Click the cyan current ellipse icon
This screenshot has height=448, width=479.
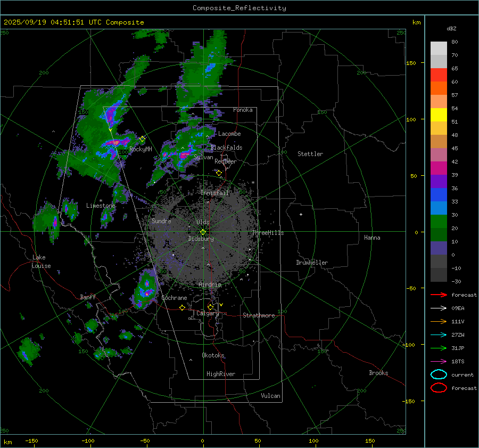pos(439,374)
